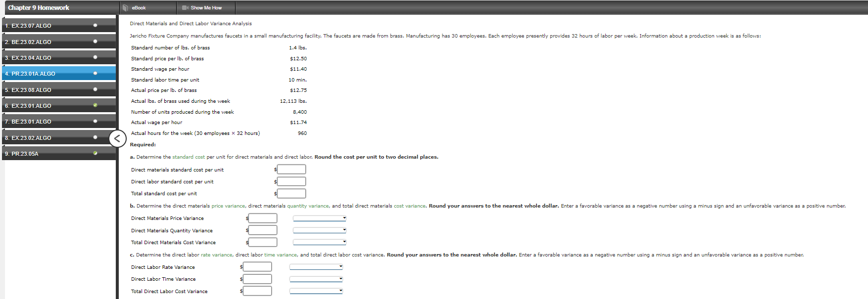Click the '$12.75' actual price value
This screenshot has height=299, width=868.
298,90
